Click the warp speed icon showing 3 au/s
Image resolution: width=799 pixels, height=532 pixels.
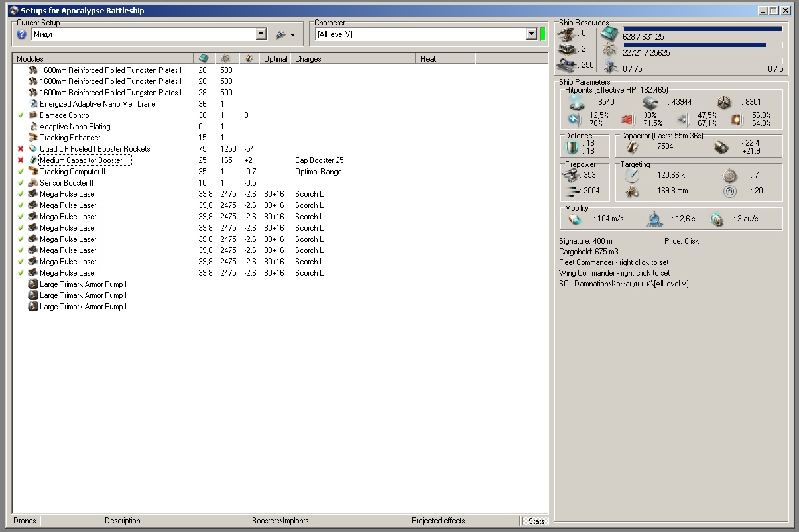click(x=717, y=219)
